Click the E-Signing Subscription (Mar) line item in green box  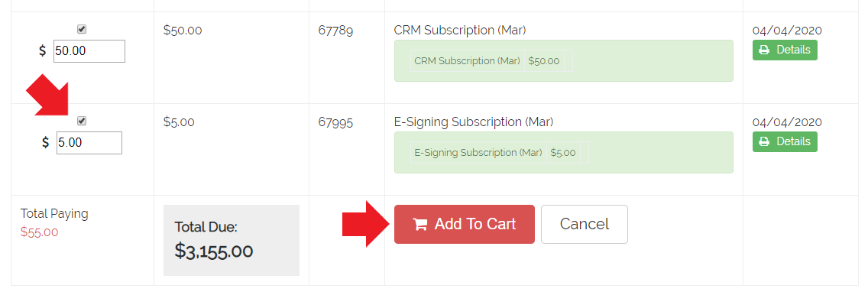(x=478, y=153)
